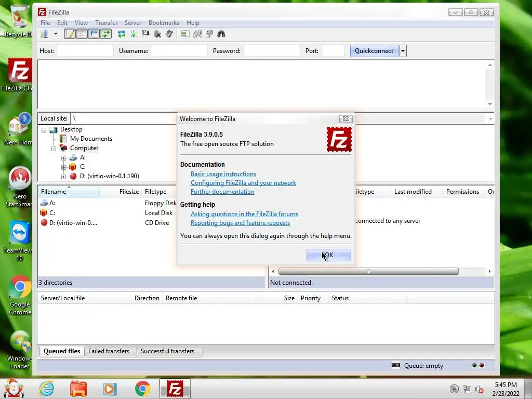The width and height of the screenshot is (532, 399).
Task: Sort remote files by Last modified column
Action: pyautogui.click(x=416, y=192)
